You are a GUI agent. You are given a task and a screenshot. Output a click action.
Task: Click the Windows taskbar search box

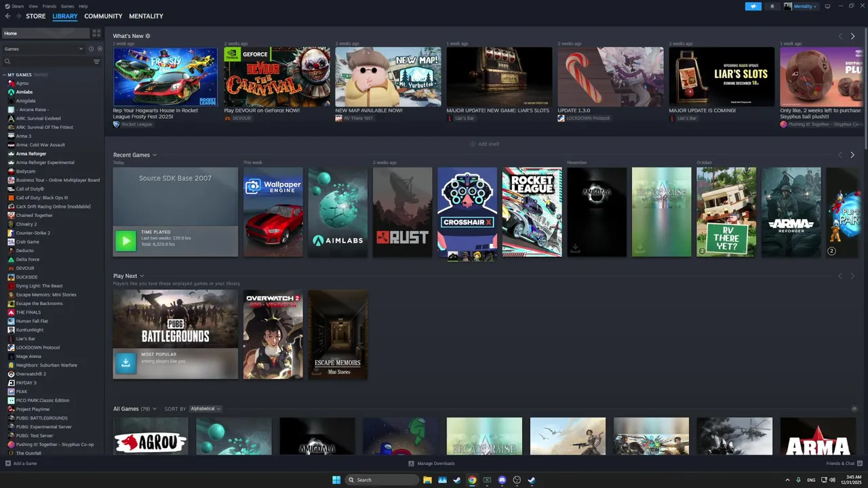point(382,480)
